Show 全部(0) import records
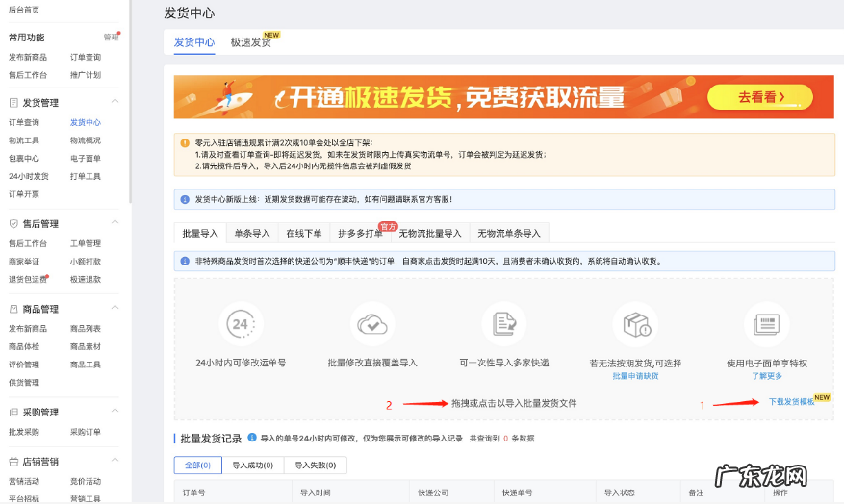Viewport: 844px width, 504px height. tap(197, 466)
